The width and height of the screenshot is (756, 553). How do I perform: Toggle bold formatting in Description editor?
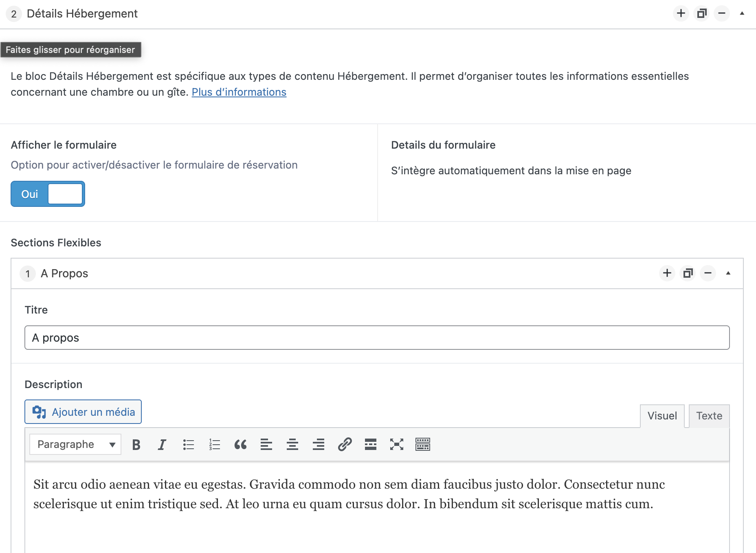coord(136,445)
